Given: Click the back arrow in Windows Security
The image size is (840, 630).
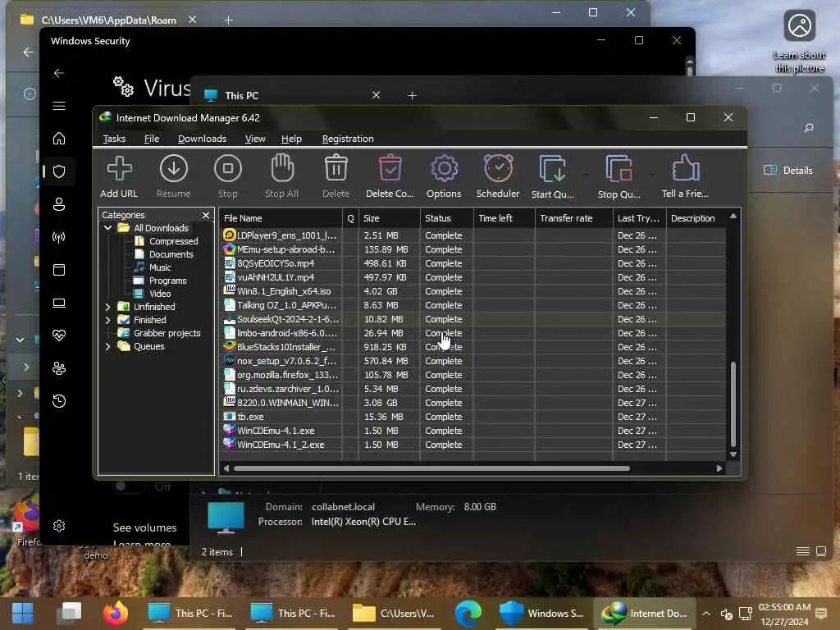Looking at the screenshot, I should click(x=59, y=73).
